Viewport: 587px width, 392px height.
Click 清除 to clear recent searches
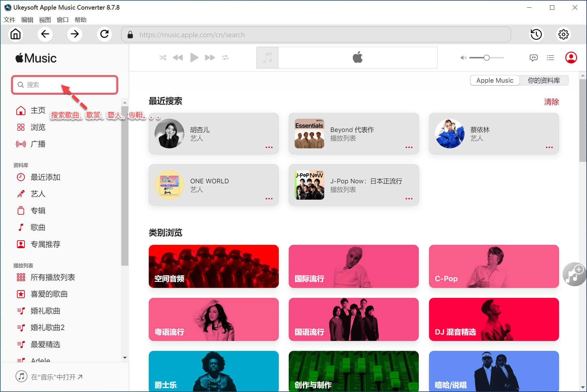pos(551,102)
